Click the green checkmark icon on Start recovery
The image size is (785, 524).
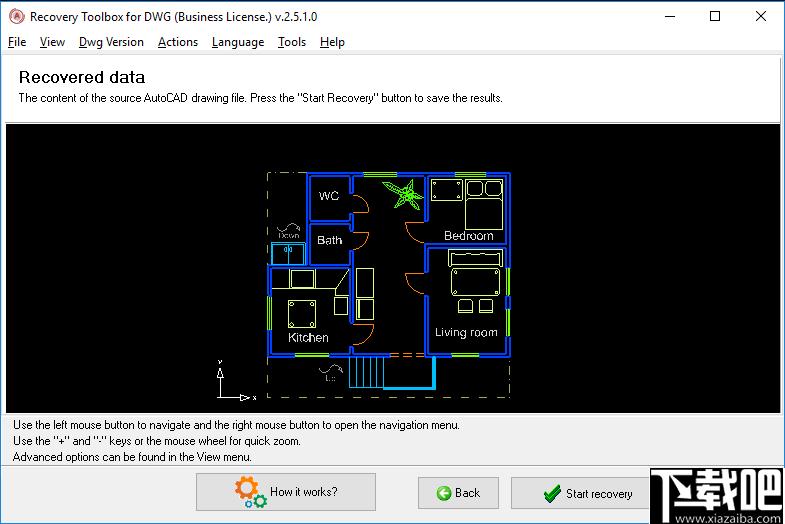[x=552, y=493]
